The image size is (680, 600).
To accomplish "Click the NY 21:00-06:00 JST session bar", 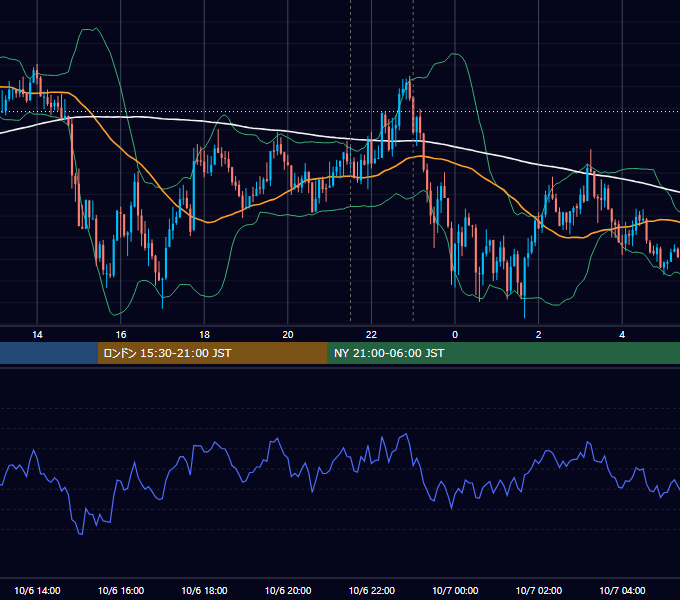I will pos(503,353).
